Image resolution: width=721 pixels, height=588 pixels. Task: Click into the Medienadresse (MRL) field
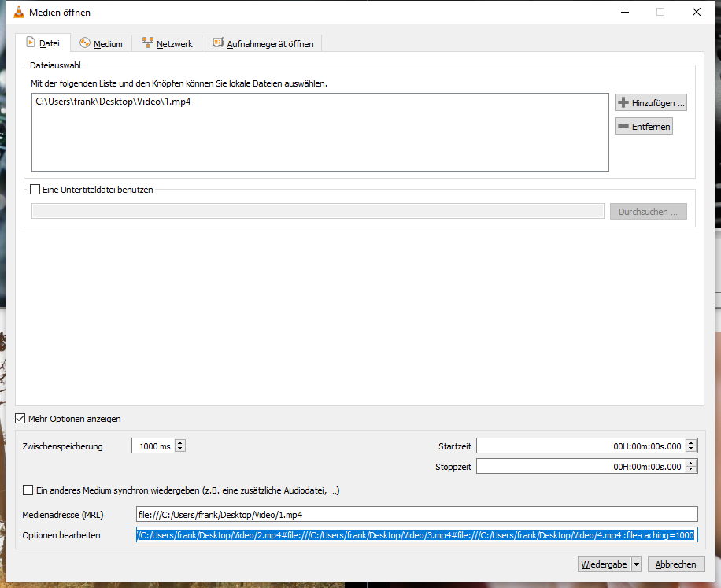click(x=416, y=514)
